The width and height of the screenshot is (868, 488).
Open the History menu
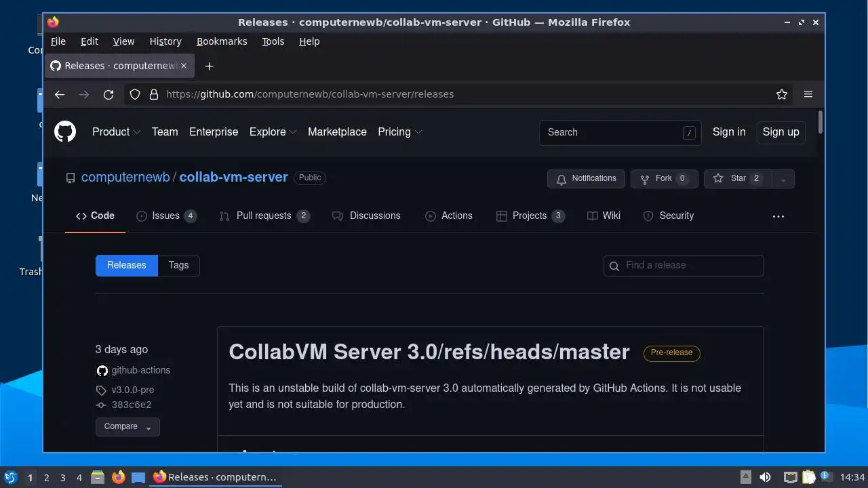(165, 41)
